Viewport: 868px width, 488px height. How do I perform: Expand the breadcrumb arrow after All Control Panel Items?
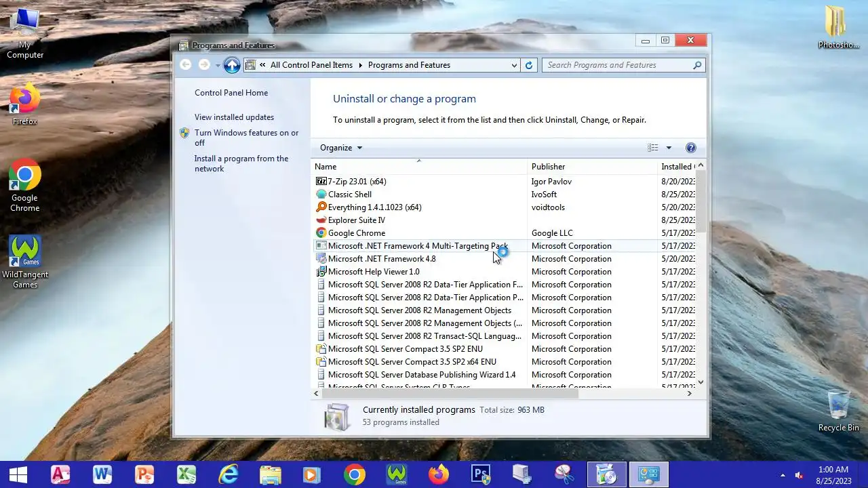361,65
